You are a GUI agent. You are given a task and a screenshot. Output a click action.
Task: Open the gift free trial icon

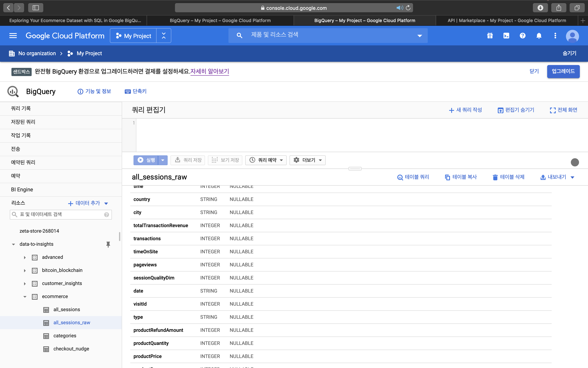coord(490,36)
